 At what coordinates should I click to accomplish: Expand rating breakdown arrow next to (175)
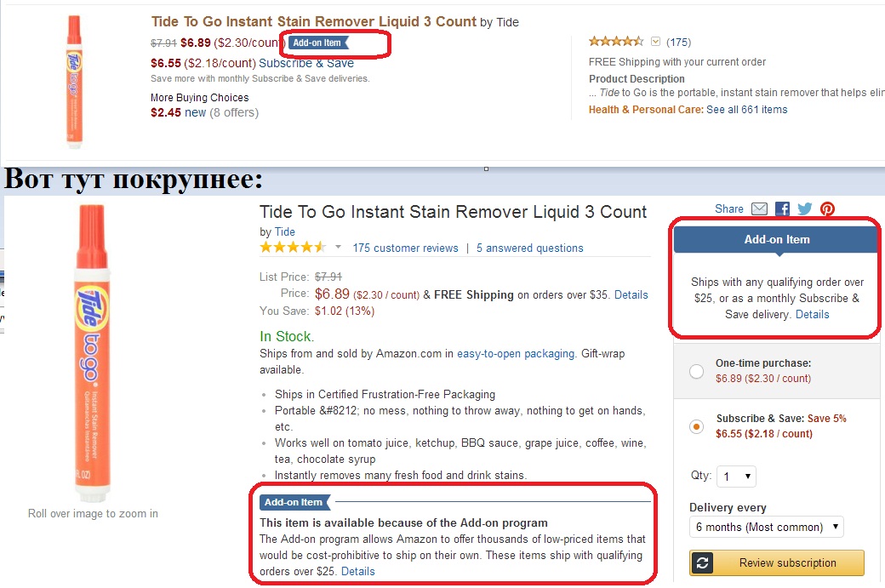pyautogui.click(x=655, y=41)
